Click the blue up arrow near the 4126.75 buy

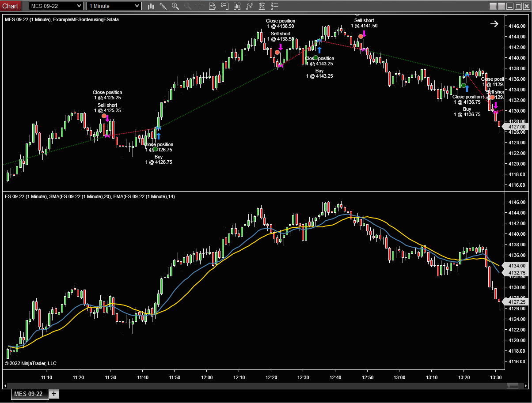click(x=159, y=136)
